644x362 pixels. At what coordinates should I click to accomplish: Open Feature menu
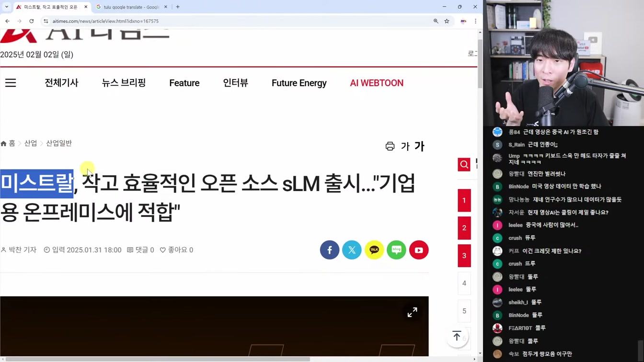tap(184, 83)
